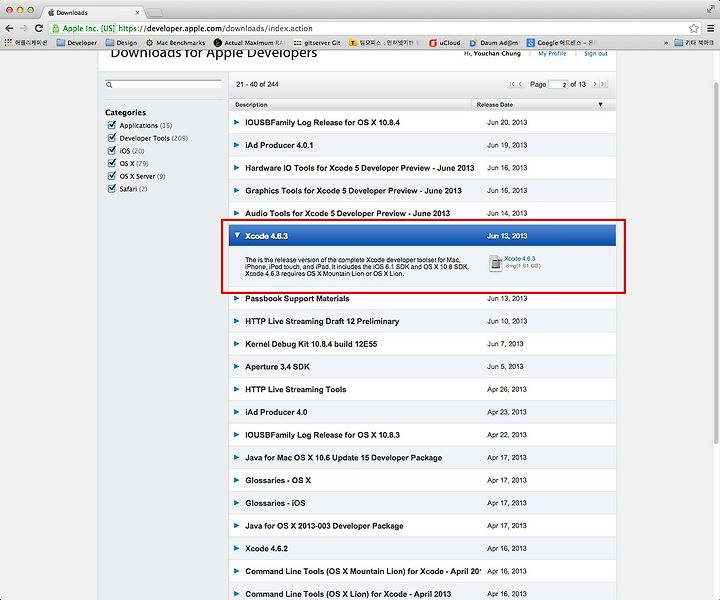
Task: Enter fullscreen with top-right arrows icon
Action: point(710,9)
